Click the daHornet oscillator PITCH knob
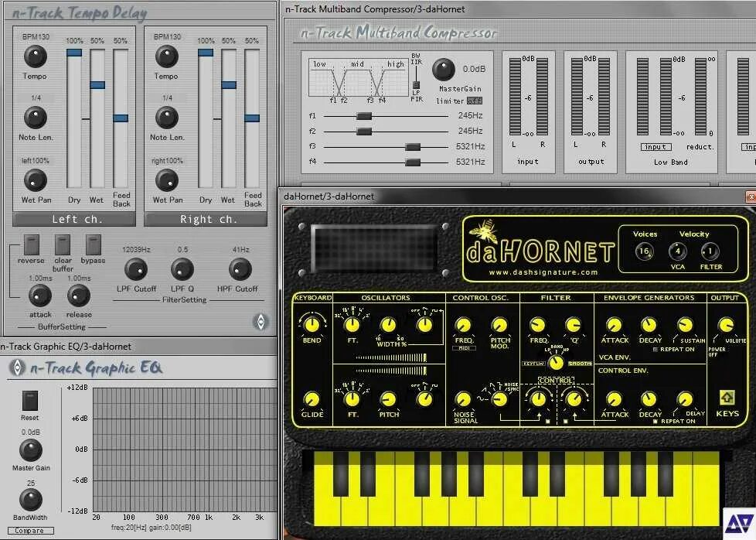Image resolution: width=756 pixels, height=540 pixels. [388, 399]
